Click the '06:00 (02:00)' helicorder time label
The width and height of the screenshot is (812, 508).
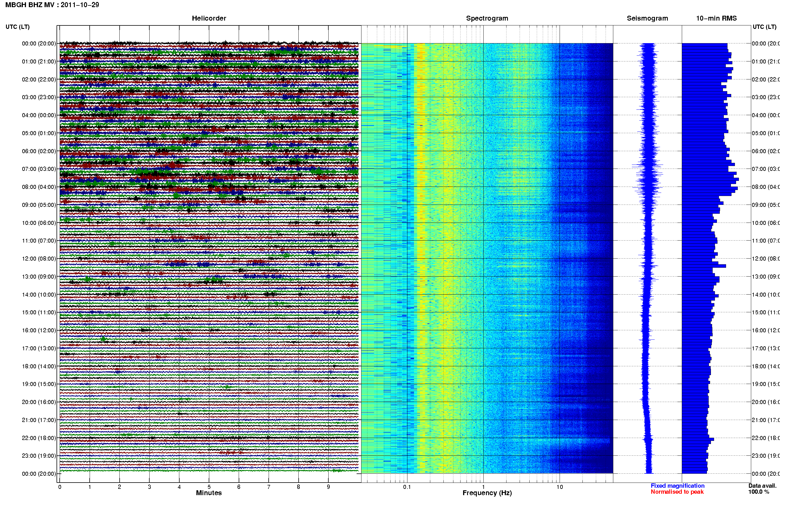[39, 151]
